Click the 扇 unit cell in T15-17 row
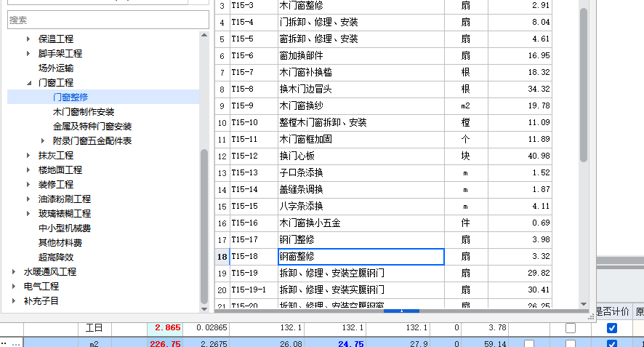This screenshot has width=644, height=347. pyautogui.click(x=466, y=239)
